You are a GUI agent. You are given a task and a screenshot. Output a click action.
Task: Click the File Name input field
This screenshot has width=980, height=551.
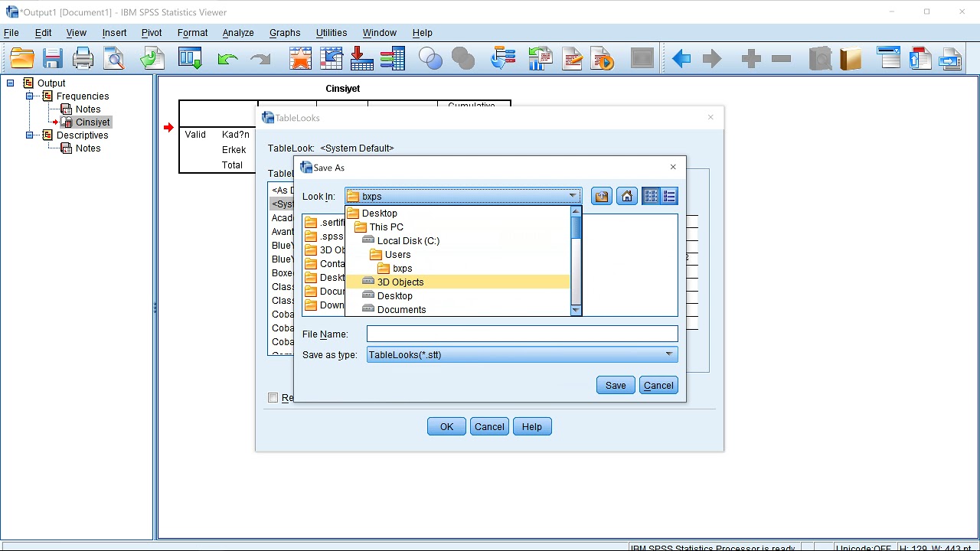pyautogui.click(x=522, y=334)
